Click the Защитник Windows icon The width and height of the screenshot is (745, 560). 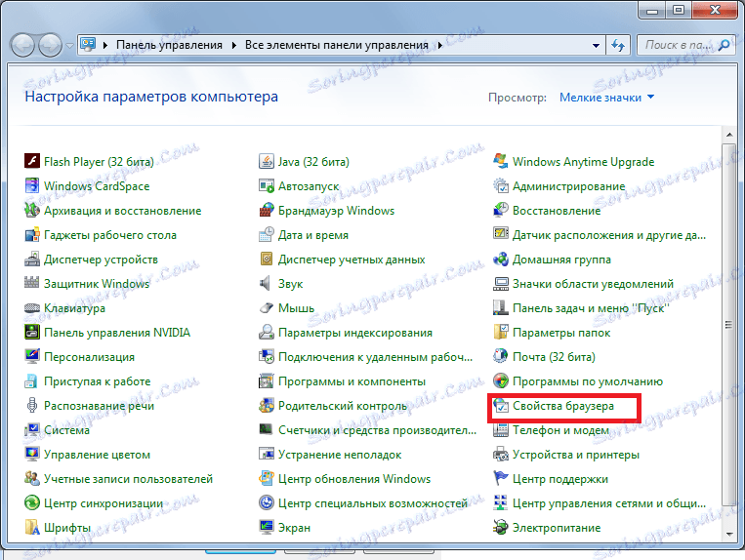coord(32,283)
